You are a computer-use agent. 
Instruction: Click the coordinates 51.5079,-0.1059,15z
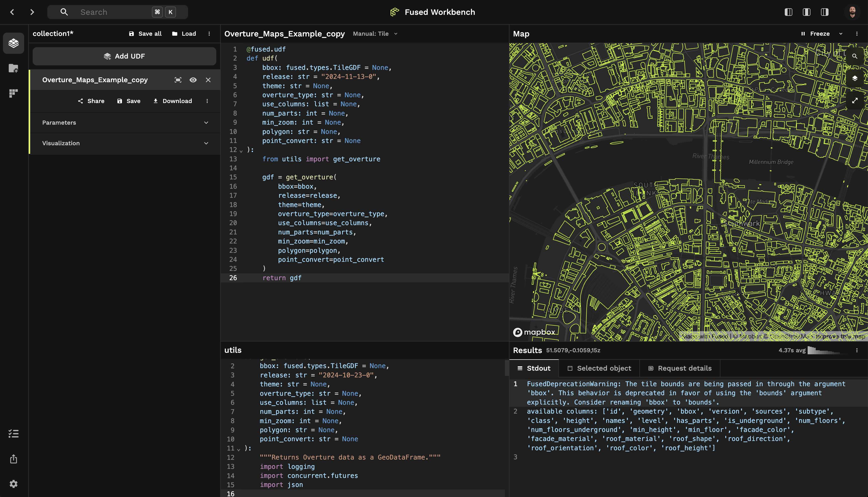click(573, 350)
